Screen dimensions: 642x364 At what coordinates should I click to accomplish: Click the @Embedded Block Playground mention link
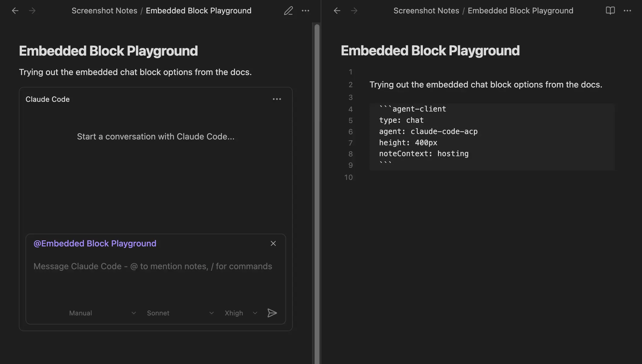(95, 243)
